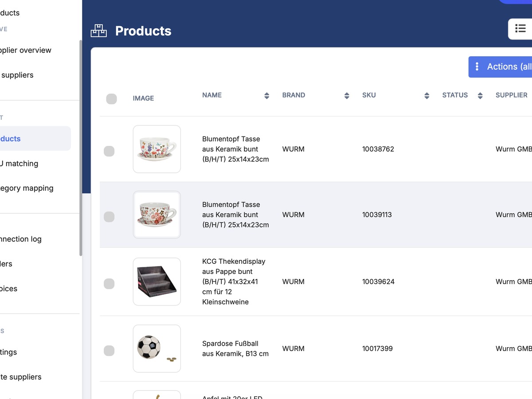Screen dimensions: 532x399
Task: Sort table by STATUS column arrows
Action: 480,95
